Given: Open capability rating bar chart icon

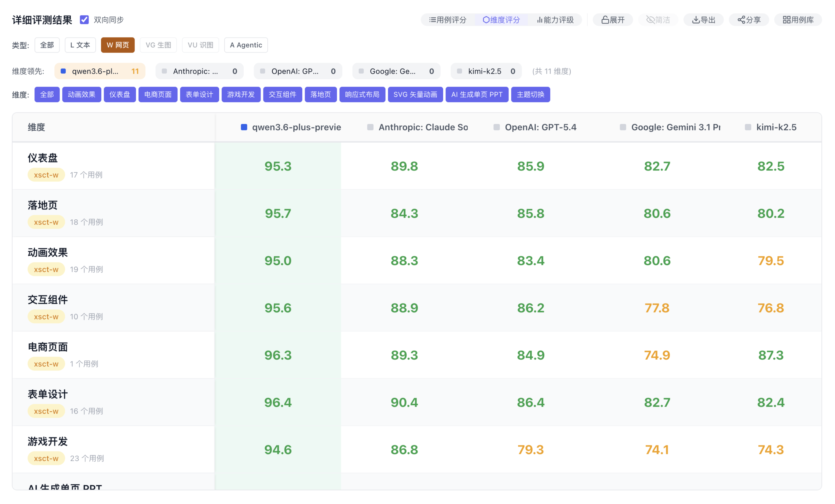Looking at the screenshot, I should 540,20.
